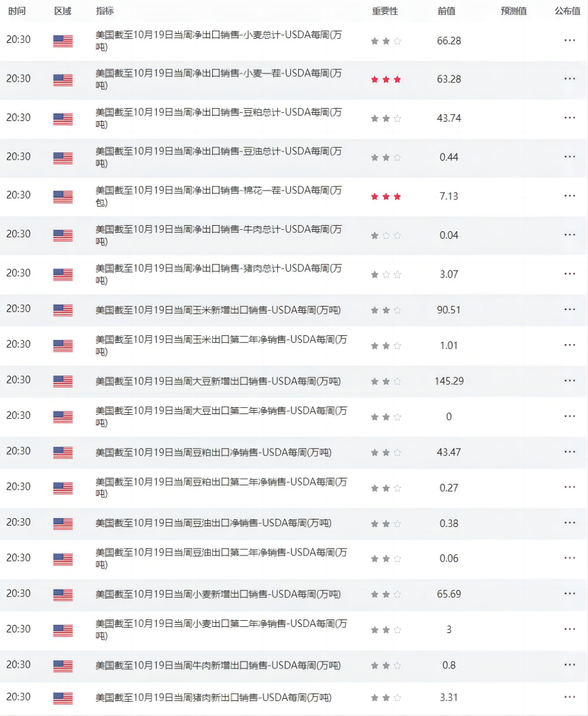Click the 20:30 time in 豆粕总计 row

coord(18,118)
